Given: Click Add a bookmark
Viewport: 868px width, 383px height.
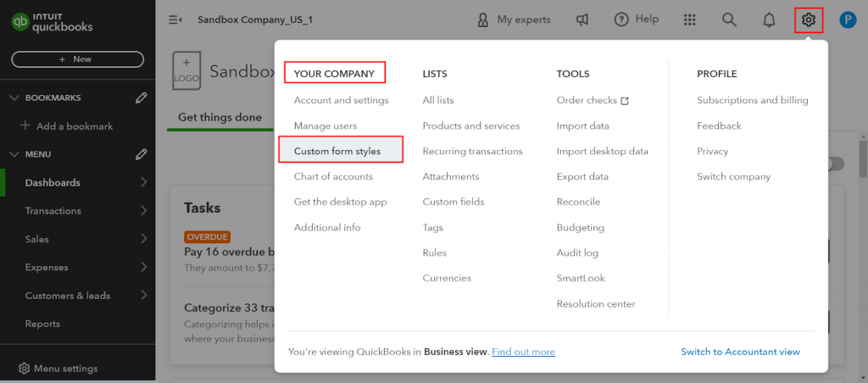Looking at the screenshot, I should [66, 126].
